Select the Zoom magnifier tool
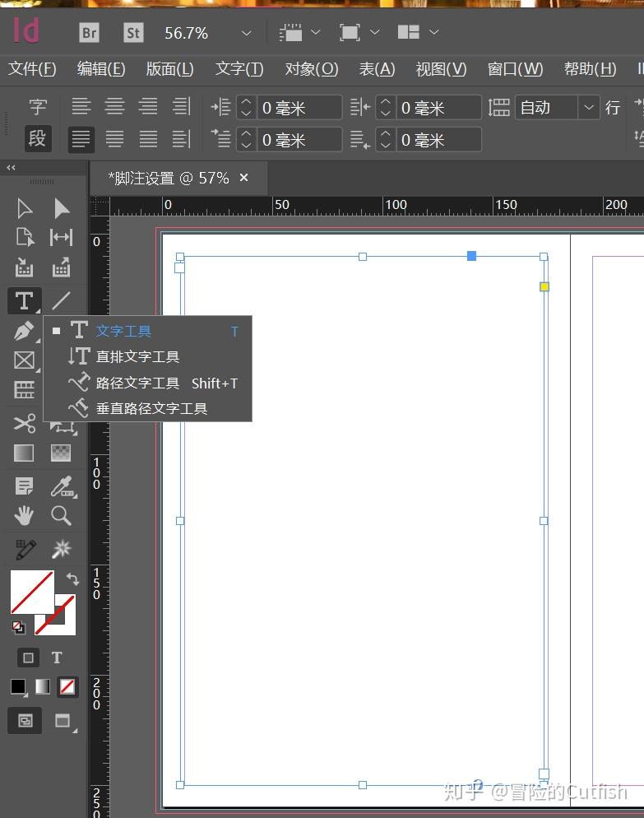This screenshot has height=818, width=644. 62,516
